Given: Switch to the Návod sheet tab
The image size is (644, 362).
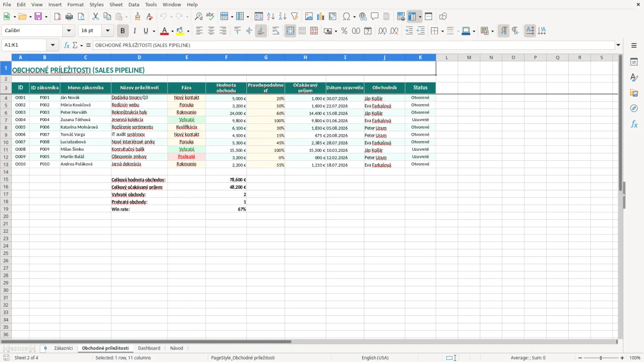Looking at the screenshot, I should 177,348.
